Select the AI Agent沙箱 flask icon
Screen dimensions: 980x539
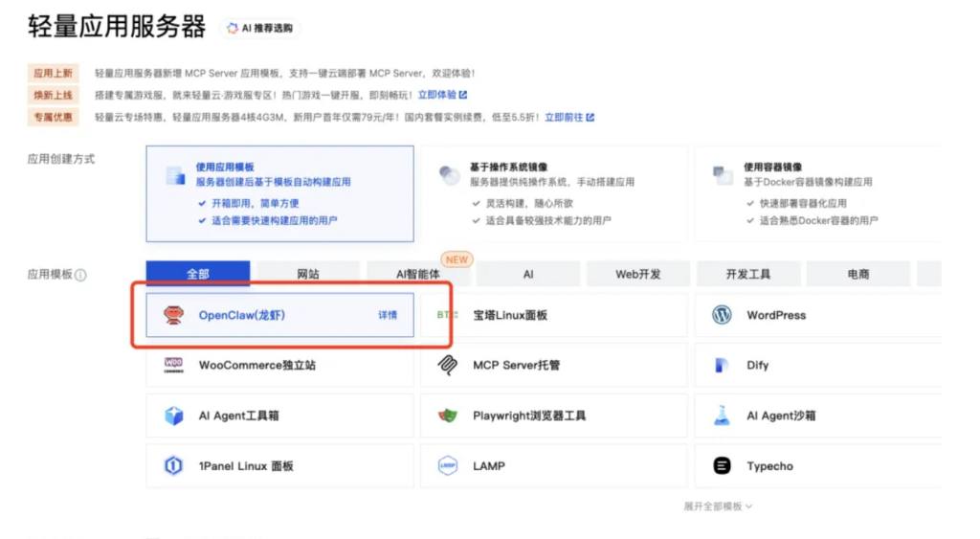coord(722,415)
